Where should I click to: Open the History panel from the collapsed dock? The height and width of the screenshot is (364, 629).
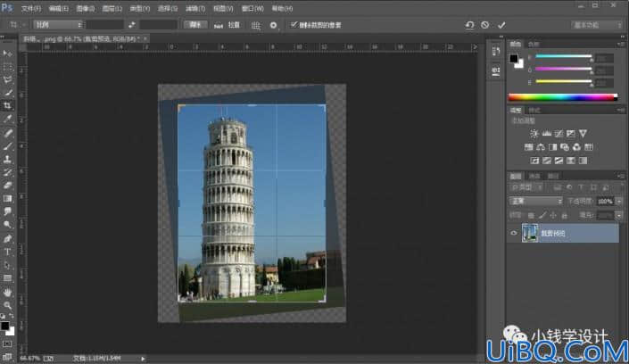496,52
